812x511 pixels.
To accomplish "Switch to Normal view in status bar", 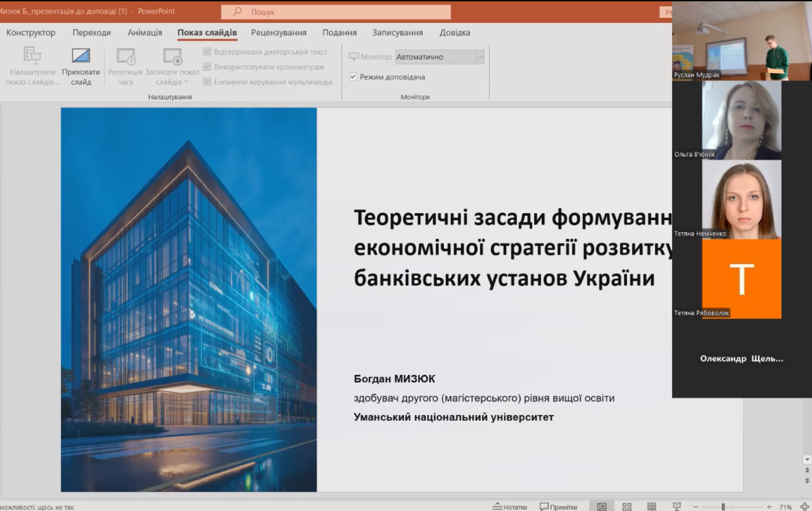I will (602, 506).
